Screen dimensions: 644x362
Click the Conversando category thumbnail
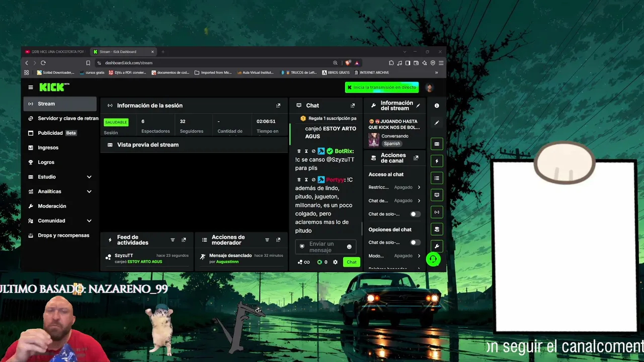pyautogui.click(x=374, y=140)
